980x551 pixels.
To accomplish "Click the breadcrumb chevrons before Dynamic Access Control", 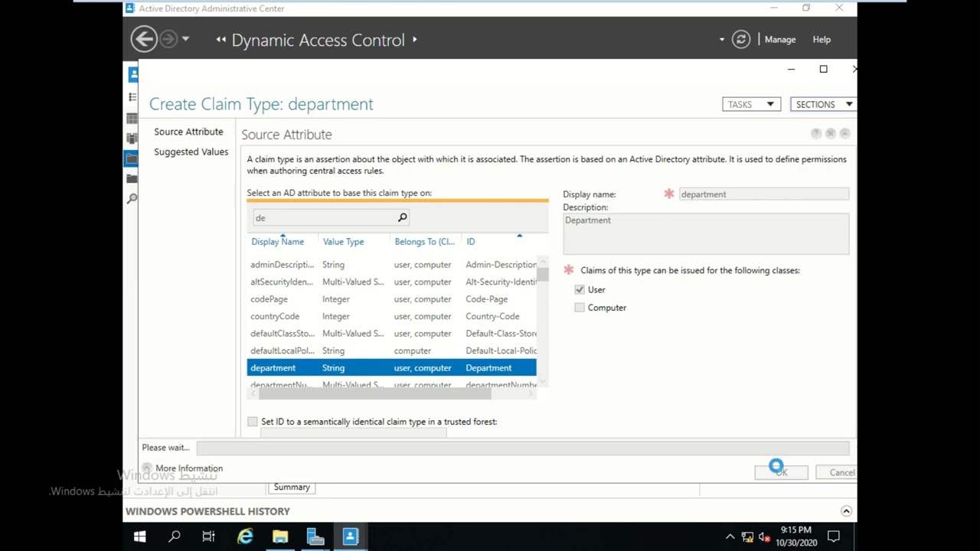I will click(221, 40).
